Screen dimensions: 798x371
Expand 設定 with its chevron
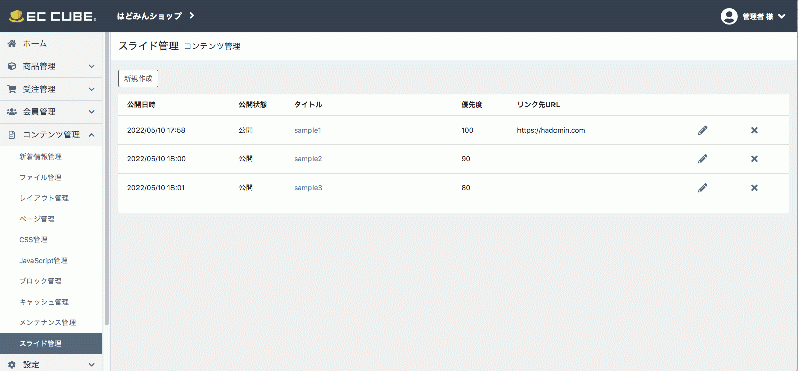[92, 364]
